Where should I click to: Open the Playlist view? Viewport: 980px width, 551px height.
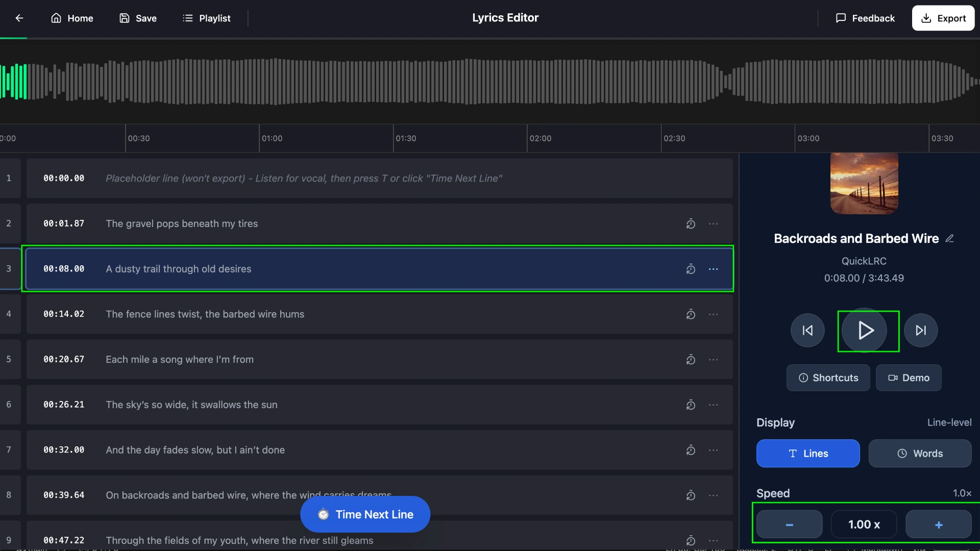[x=206, y=18]
